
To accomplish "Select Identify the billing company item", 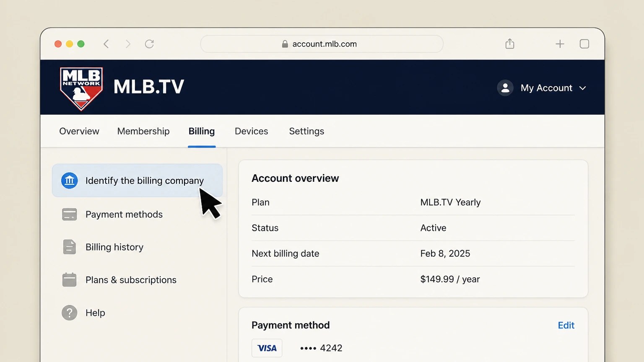I will coord(137,181).
